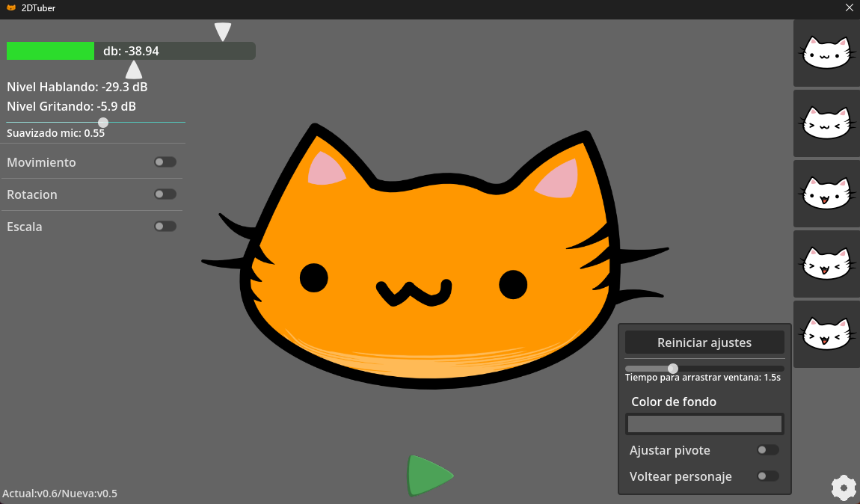Image resolution: width=860 pixels, height=504 pixels.
Task: Select the neutral closed-mouth cat expression thumbnail
Action: click(x=826, y=53)
